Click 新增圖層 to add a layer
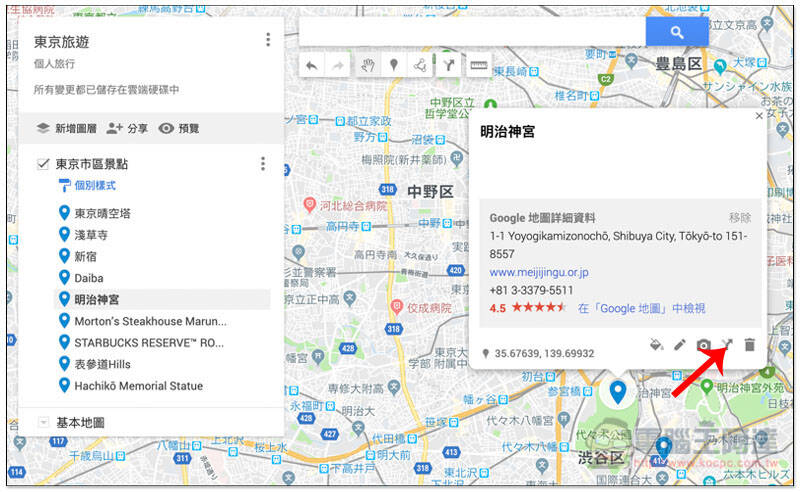 coord(67,129)
